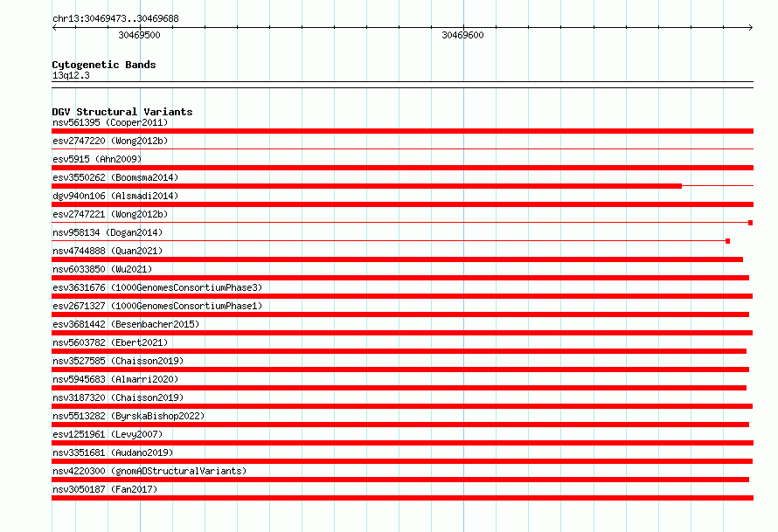Click the red bar under nsv4744888

[x=397, y=259]
